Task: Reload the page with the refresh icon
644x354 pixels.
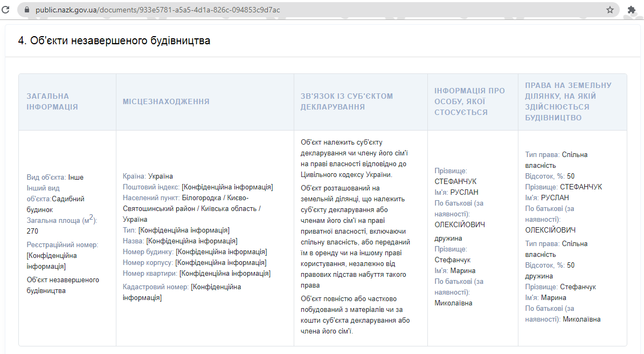Action: 6,10
